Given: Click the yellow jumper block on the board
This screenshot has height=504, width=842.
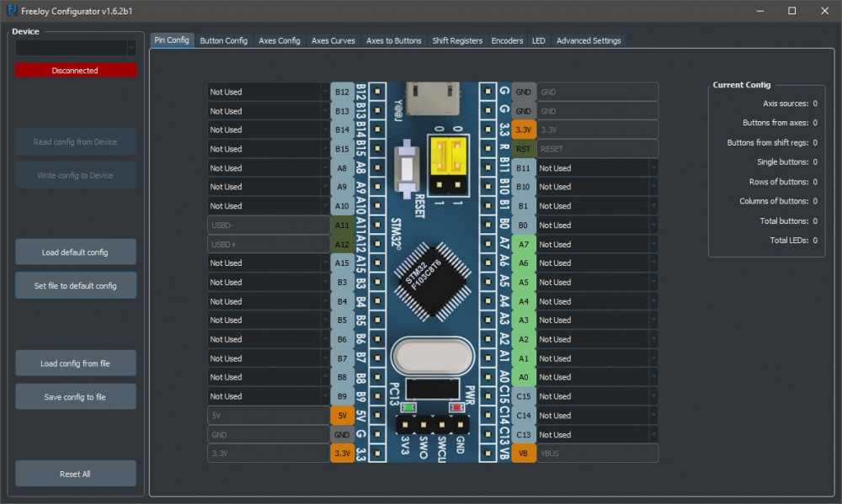Looking at the screenshot, I should pyautogui.click(x=448, y=158).
